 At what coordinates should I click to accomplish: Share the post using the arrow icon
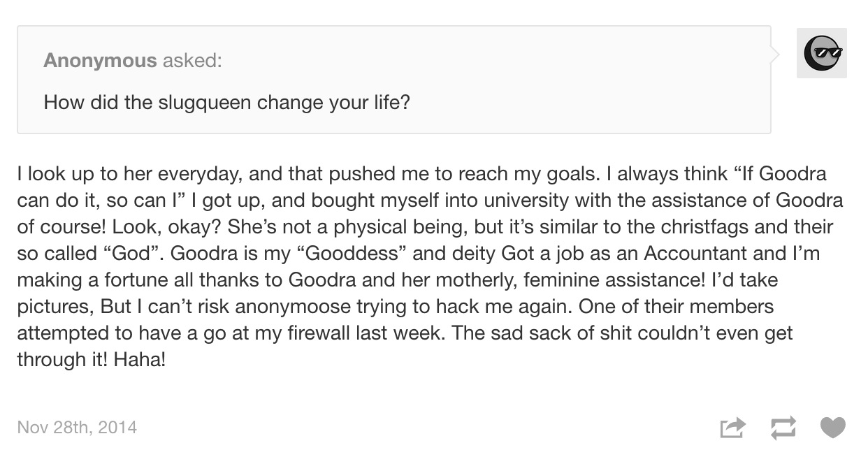tap(732, 427)
